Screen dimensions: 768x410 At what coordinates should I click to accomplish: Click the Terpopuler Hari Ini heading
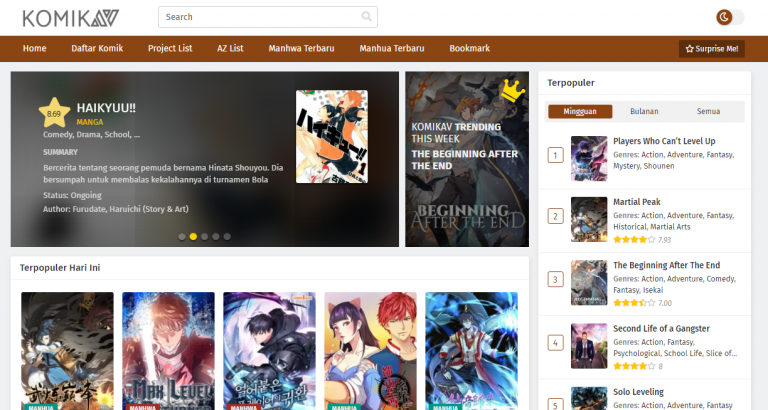(60, 268)
